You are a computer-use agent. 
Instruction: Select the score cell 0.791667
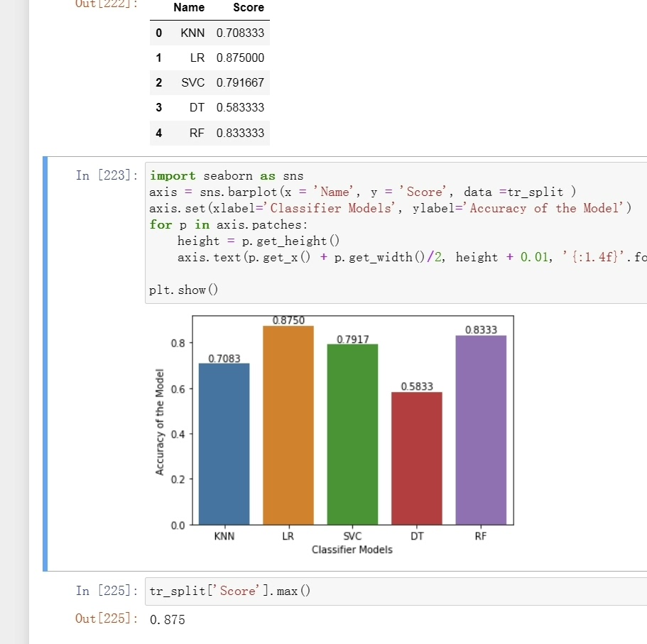240,82
